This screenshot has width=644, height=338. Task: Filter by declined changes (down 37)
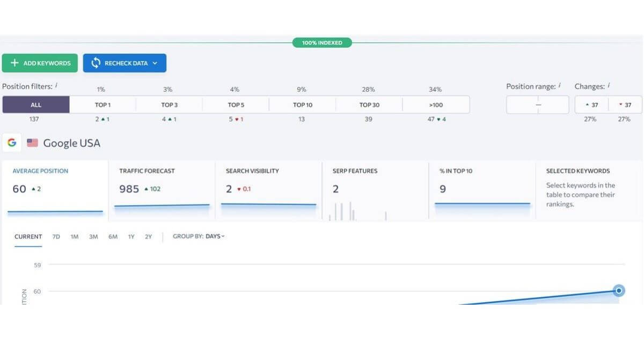625,105
